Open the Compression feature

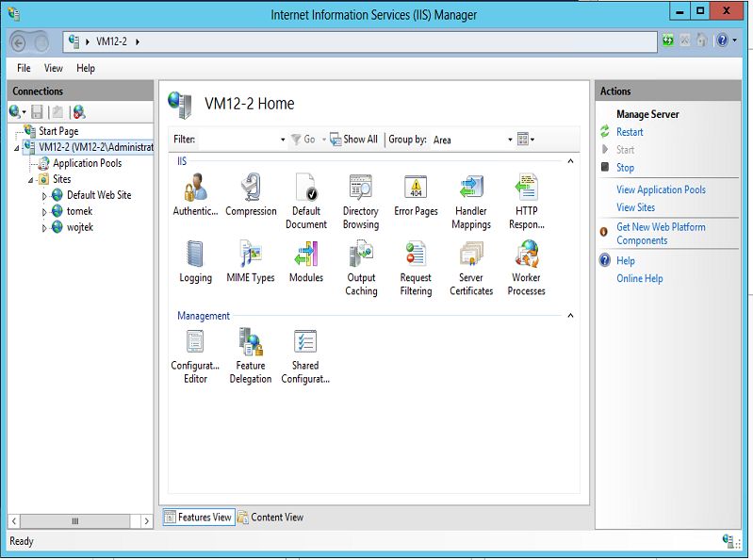click(x=251, y=194)
